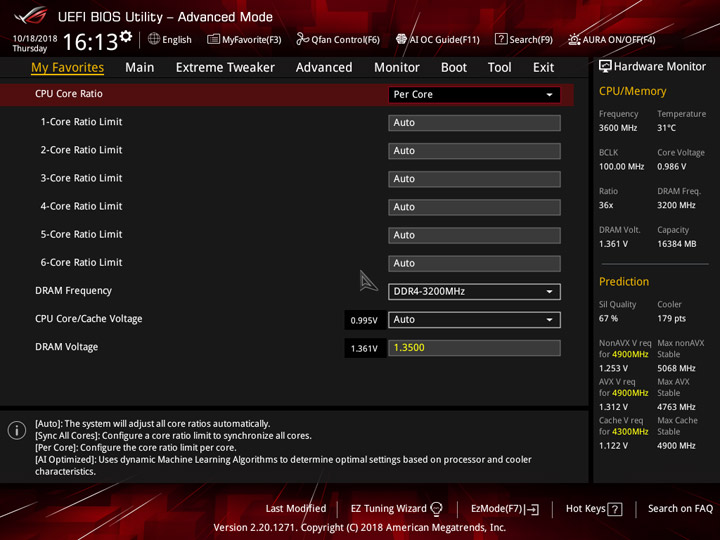Select DRAM Frequency label

coord(73,291)
